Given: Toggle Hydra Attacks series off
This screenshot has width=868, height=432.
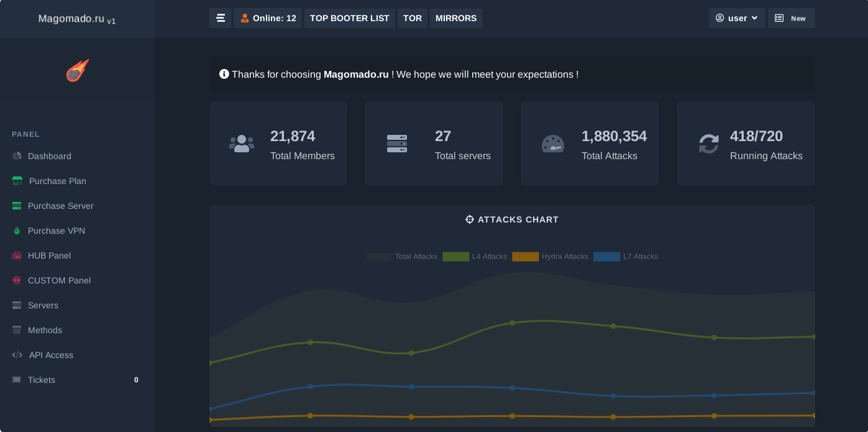Looking at the screenshot, I should [x=526, y=256].
